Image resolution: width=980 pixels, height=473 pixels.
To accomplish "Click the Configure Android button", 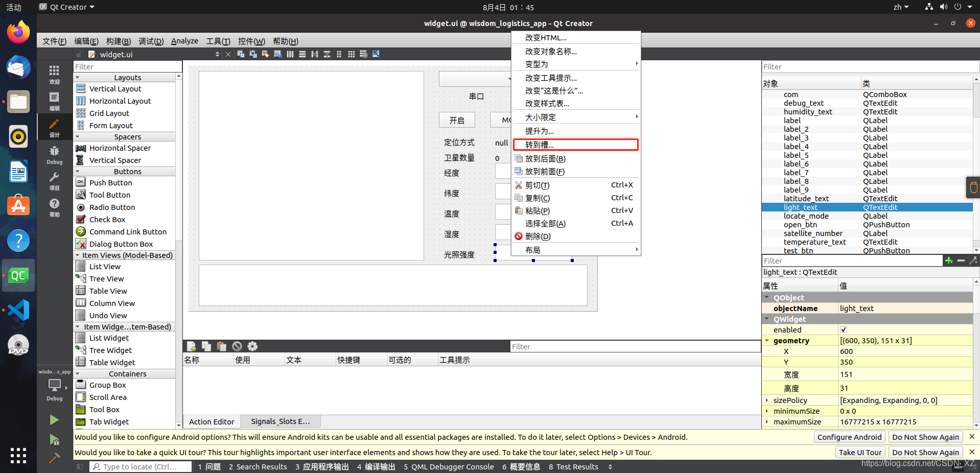I will pyautogui.click(x=849, y=437).
